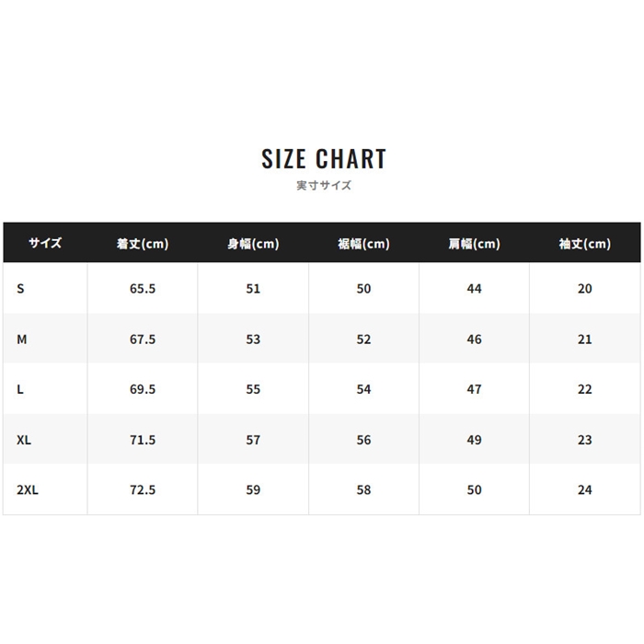Select the 2XL size row label
The width and height of the screenshot is (644, 644).
point(28,490)
